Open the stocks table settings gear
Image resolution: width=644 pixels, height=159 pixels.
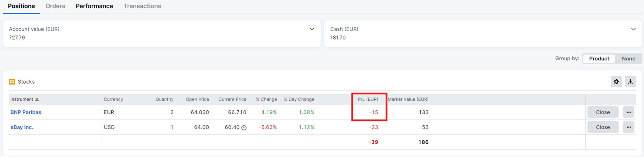616,82
